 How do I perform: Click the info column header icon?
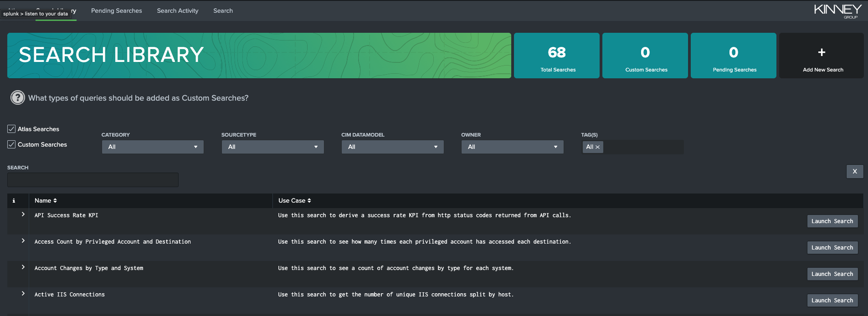tap(14, 201)
